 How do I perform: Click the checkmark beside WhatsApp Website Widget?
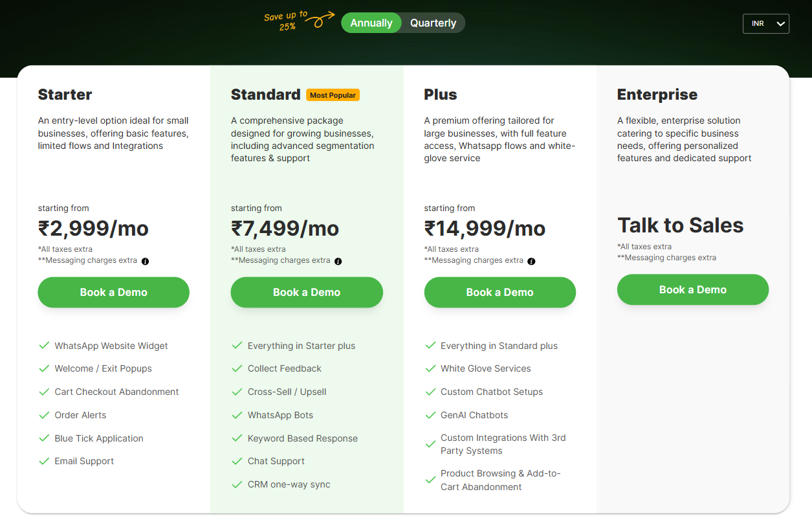point(44,345)
